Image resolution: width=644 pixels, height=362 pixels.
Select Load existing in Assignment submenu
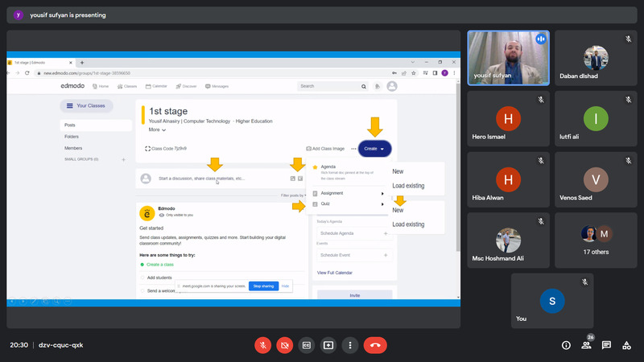tap(408, 186)
